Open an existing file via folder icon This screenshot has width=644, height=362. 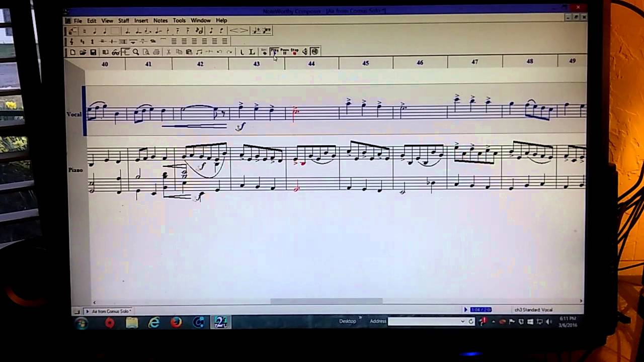click(83, 52)
